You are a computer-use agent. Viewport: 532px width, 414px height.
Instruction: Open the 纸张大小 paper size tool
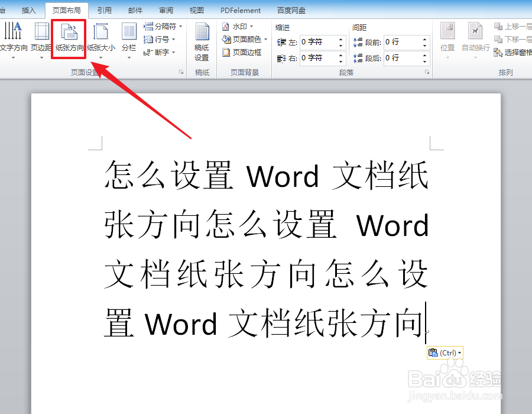tap(100, 40)
